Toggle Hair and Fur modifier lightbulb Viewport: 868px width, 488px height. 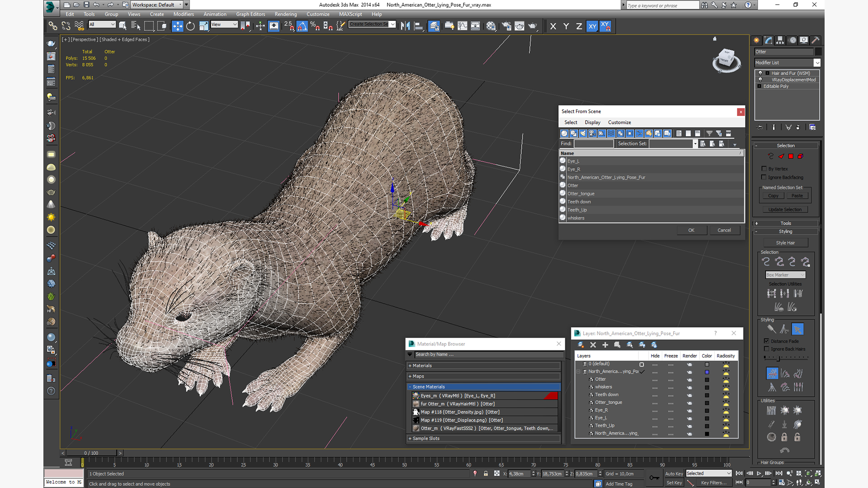(760, 73)
